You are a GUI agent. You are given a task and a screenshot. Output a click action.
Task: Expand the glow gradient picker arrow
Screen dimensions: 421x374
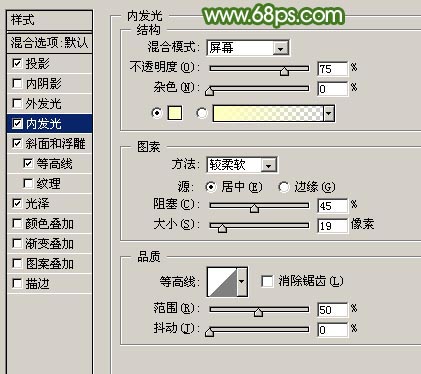pyautogui.click(x=329, y=114)
